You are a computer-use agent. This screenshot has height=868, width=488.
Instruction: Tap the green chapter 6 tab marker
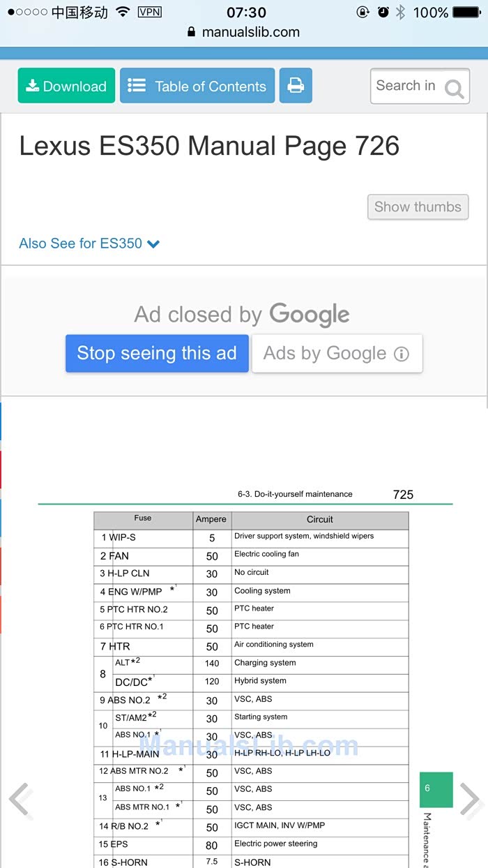point(436,789)
